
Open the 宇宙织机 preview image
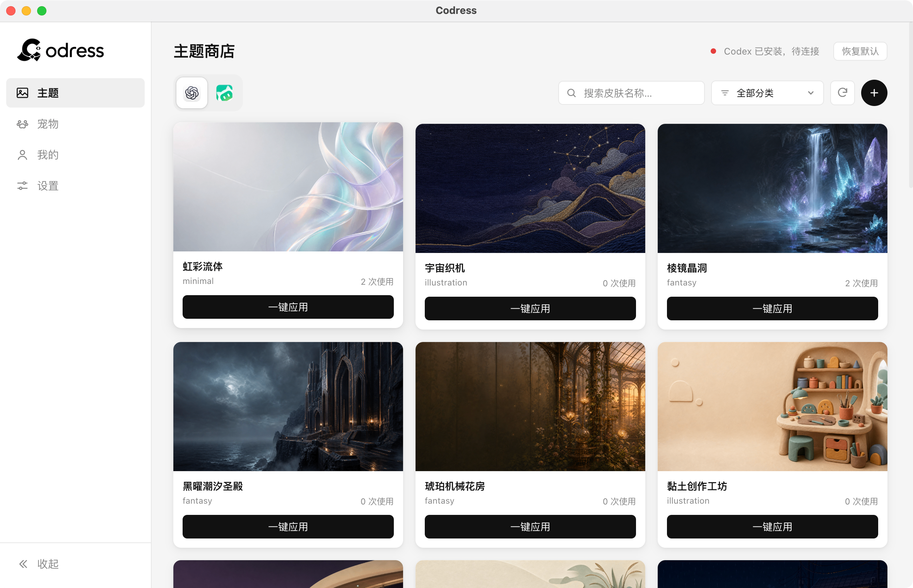point(530,188)
